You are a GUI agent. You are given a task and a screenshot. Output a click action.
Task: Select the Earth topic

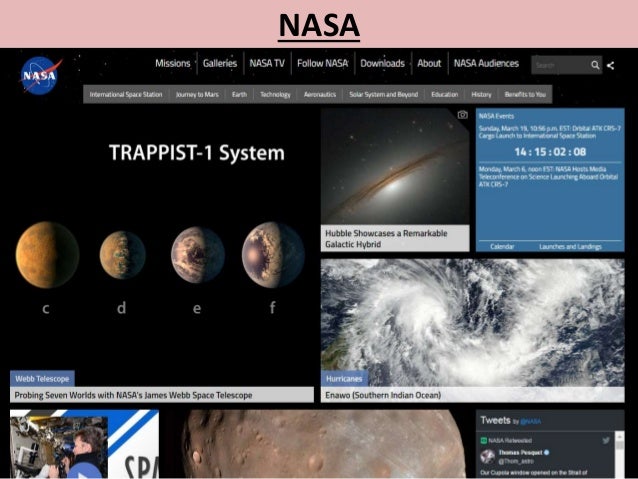tap(239, 94)
